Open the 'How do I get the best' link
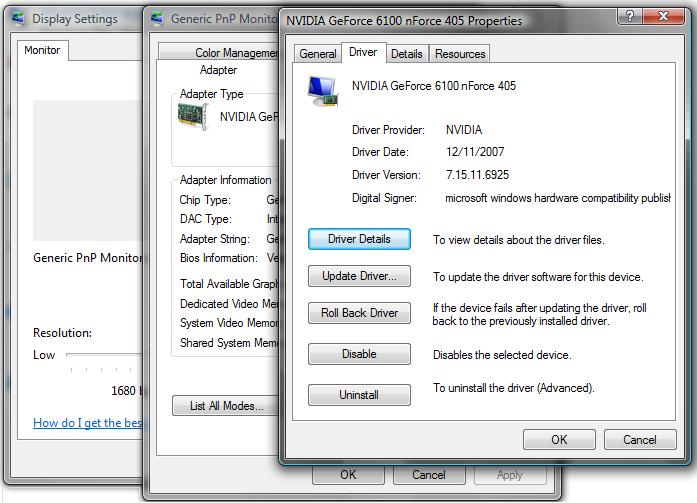Image resolution: width=697 pixels, height=503 pixels. tap(88, 423)
